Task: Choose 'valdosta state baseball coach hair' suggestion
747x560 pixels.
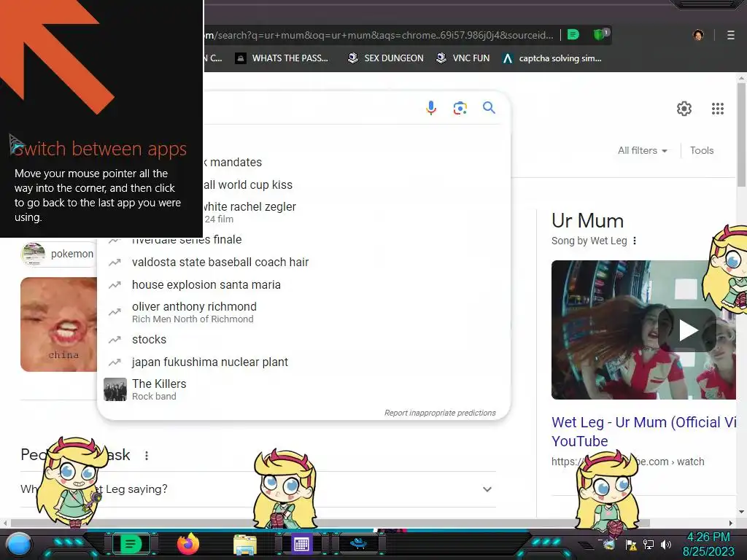Action: (304, 262)
